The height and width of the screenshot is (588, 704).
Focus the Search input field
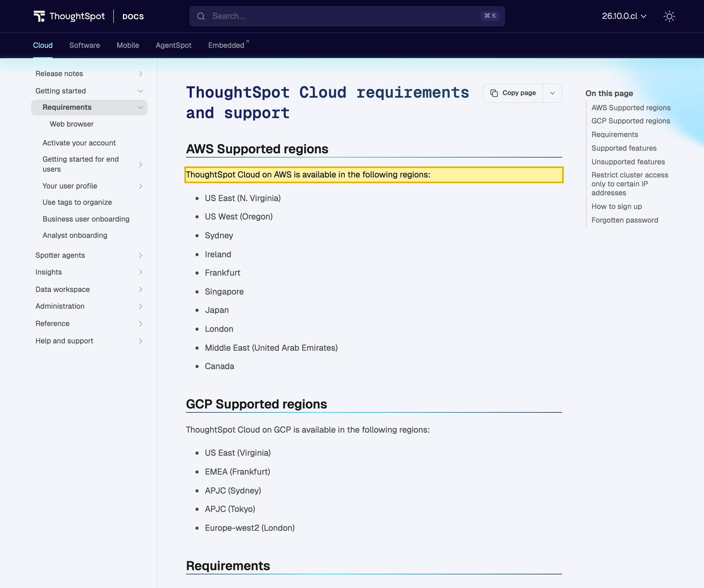click(347, 16)
